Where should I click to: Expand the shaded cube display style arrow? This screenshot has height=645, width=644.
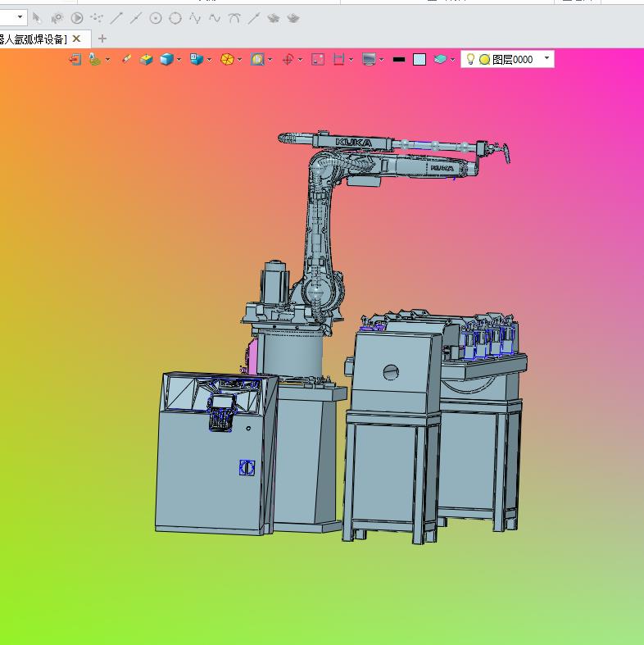coord(179,59)
